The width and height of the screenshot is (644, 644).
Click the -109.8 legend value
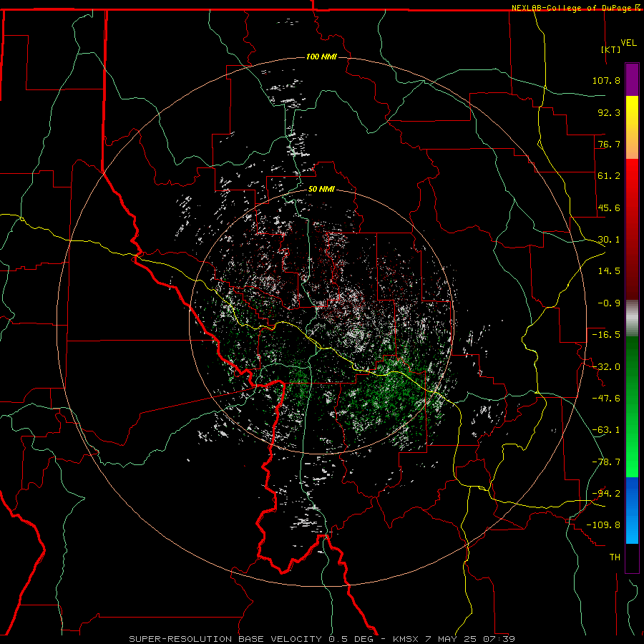tap(603, 525)
